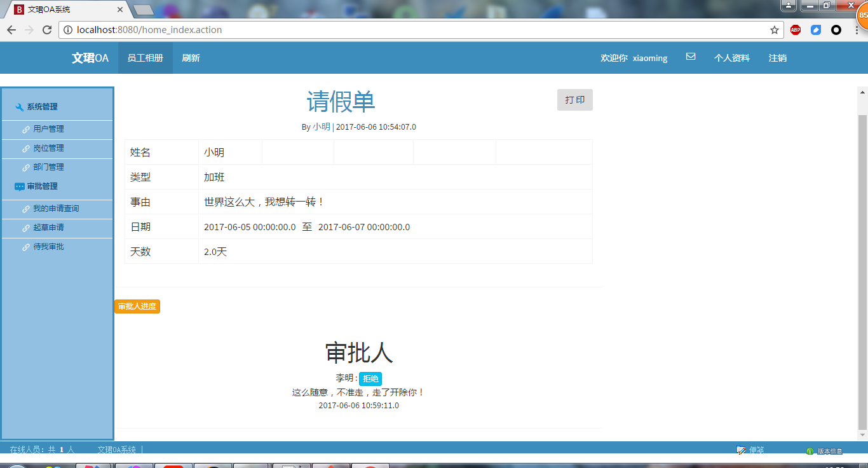The width and height of the screenshot is (868, 468).
Task: Click 刷新 in the top navbar
Action: pyautogui.click(x=191, y=58)
